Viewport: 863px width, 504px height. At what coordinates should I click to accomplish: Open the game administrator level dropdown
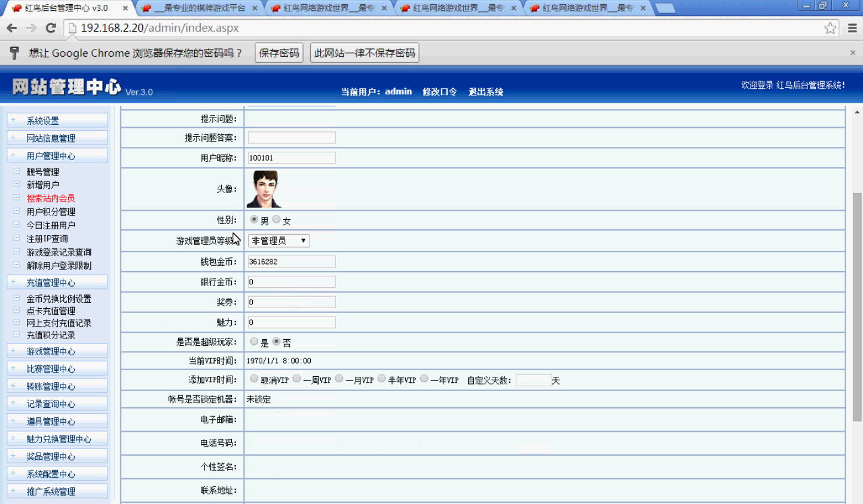click(279, 241)
